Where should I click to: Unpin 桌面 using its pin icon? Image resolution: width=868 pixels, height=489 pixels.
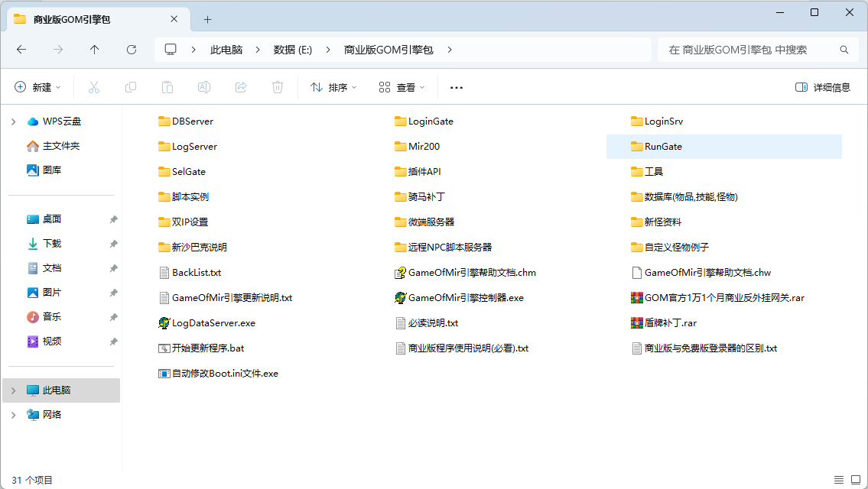[x=113, y=219]
